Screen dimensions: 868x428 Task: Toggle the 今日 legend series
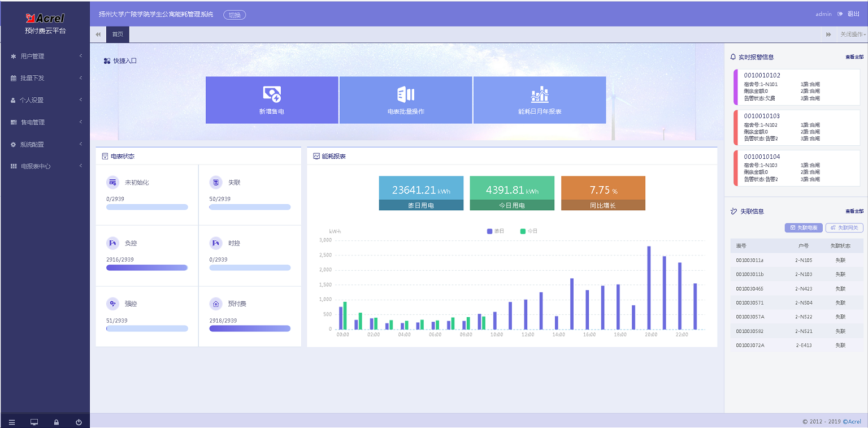click(x=529, y=231)
